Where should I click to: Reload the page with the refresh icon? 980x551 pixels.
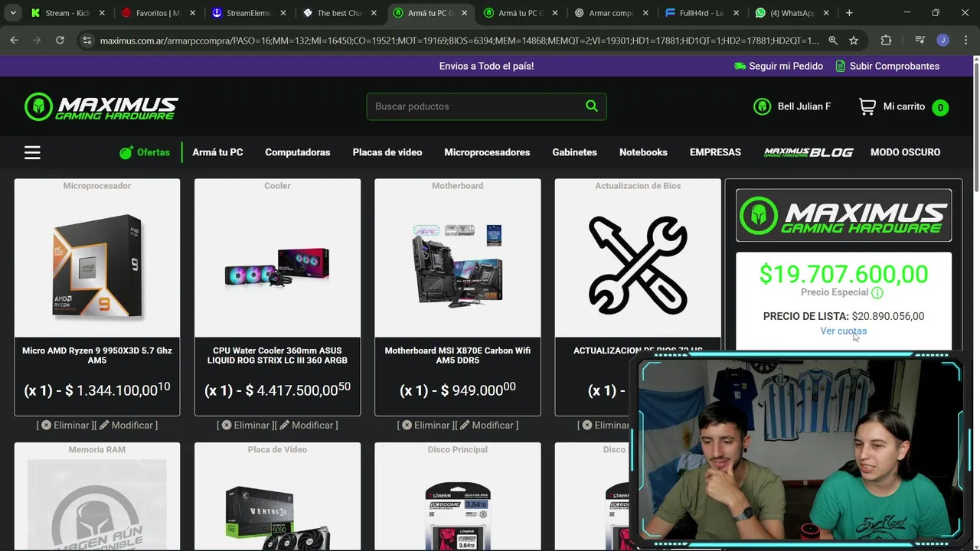[x=60, y=40]
